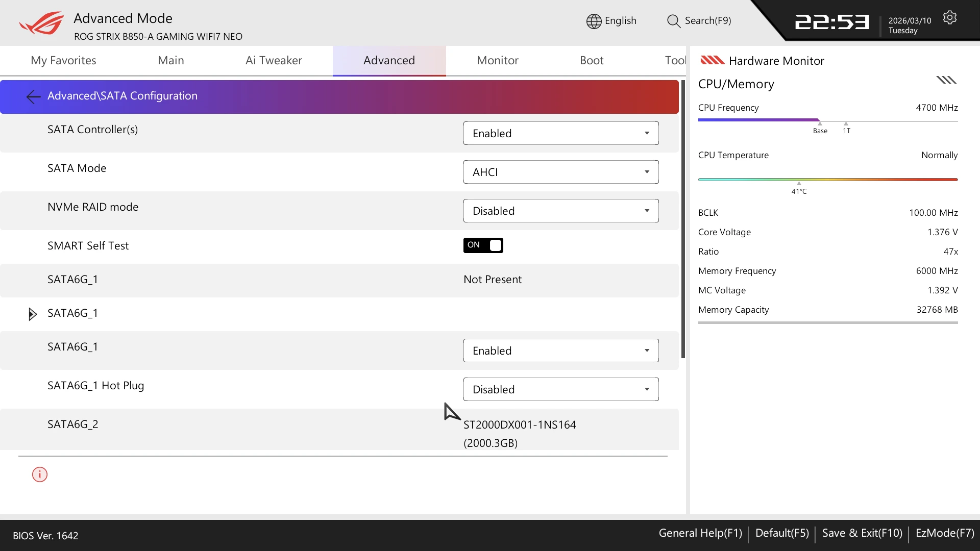Click the back arrow in SATA Configuration header
980x551 pixels.
pyautogui.click(x=33, y=96)
